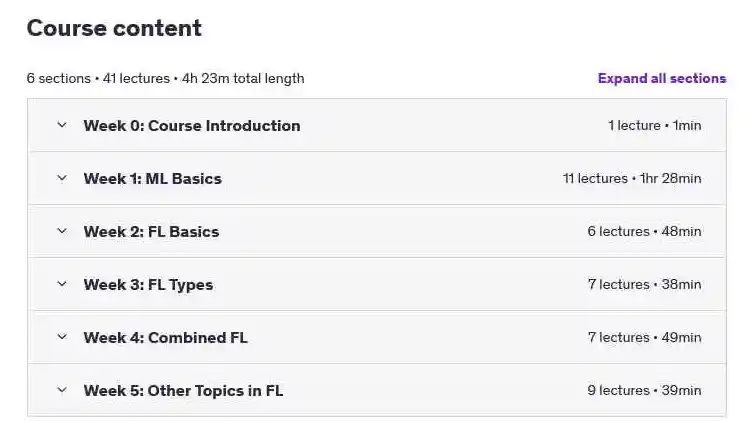Click the '11 lectures • 1hr 28min' summary

(x=632, y=178)
